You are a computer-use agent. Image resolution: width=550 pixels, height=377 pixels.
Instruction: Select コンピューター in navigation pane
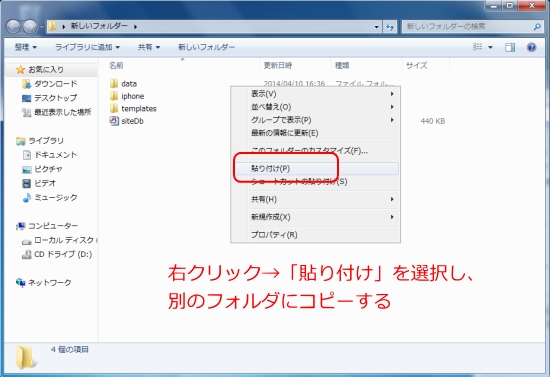tap(53, 226)
